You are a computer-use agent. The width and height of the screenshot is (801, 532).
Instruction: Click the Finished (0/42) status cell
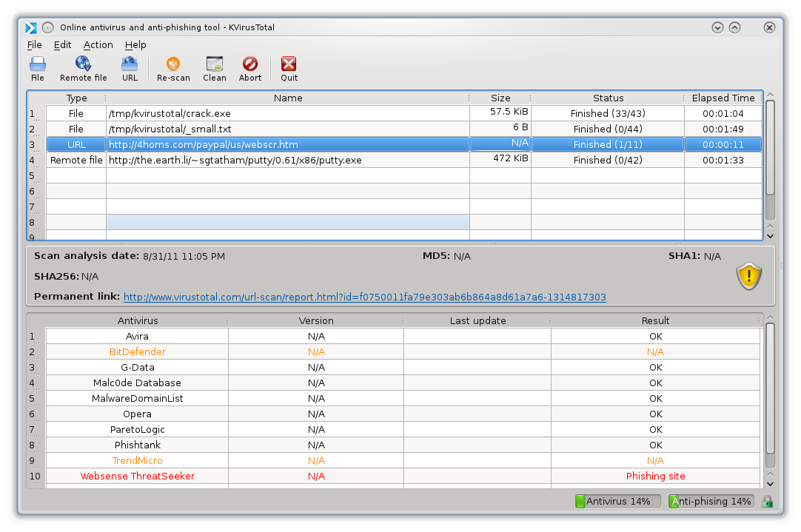(608, 161)
